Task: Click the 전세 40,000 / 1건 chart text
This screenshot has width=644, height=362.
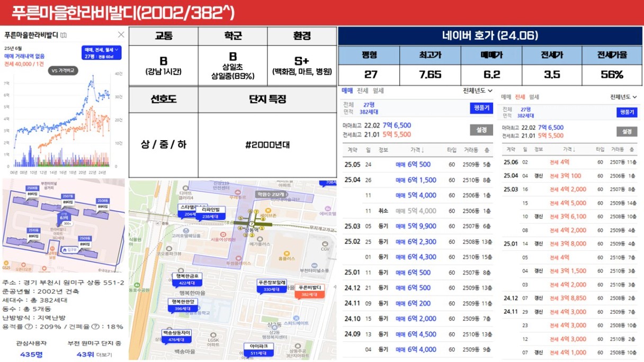Action: point(24,64)
